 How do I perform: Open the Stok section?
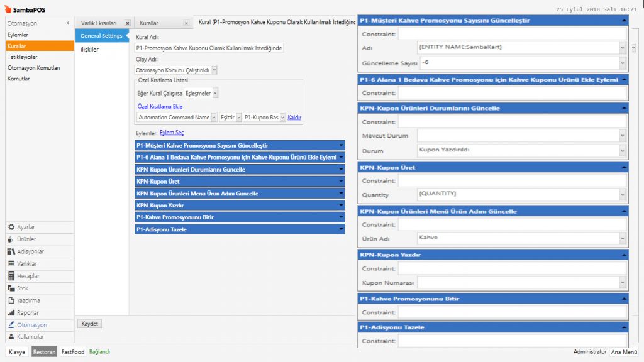tap(22, 288)
